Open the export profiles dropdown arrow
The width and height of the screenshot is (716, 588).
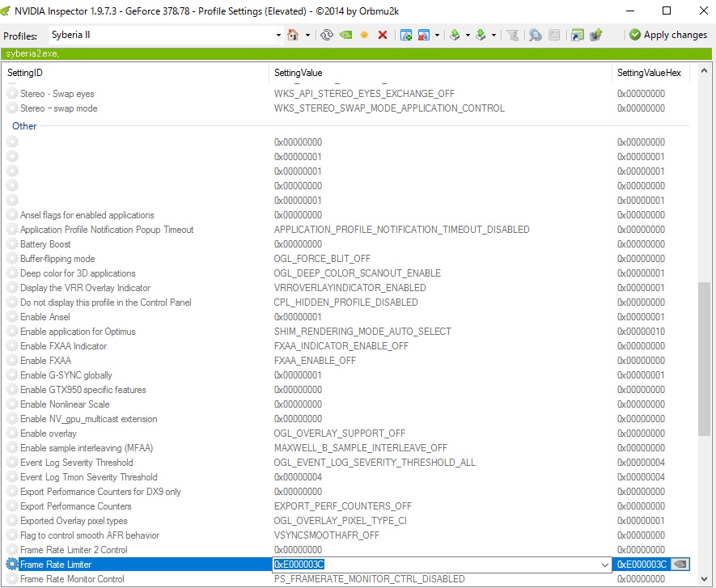pos(468,35)
